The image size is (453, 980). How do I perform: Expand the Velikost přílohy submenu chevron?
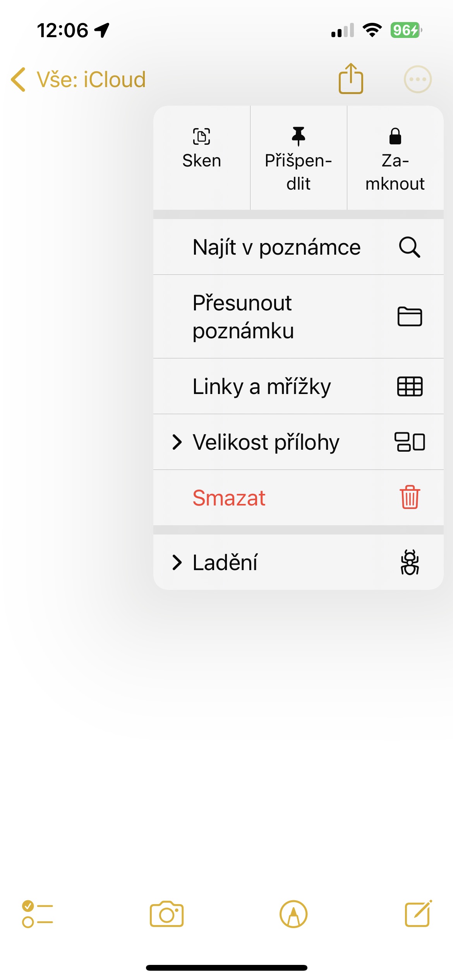point(177,442)
